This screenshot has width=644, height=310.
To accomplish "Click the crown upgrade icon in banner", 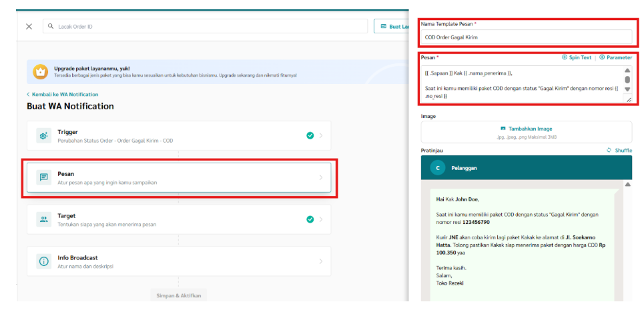I will pos(40,71).
